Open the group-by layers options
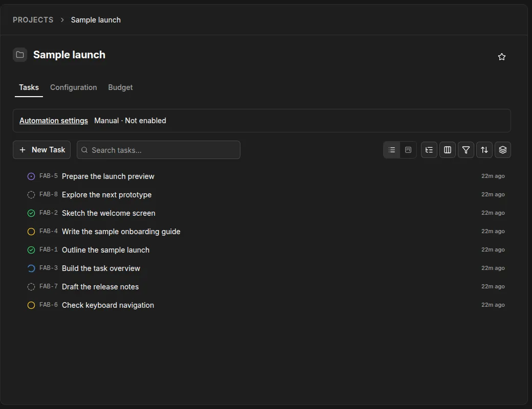This screenshot has height=409, width=532. [x=503, y=150]
